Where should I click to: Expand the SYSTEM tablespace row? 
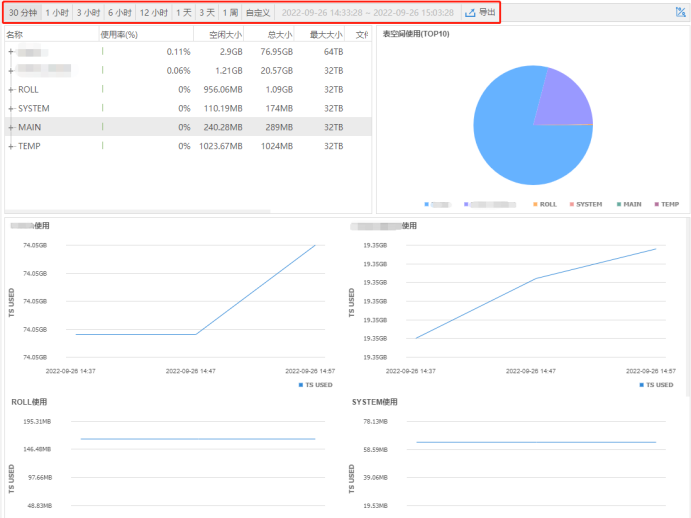(x=11, y=108)
